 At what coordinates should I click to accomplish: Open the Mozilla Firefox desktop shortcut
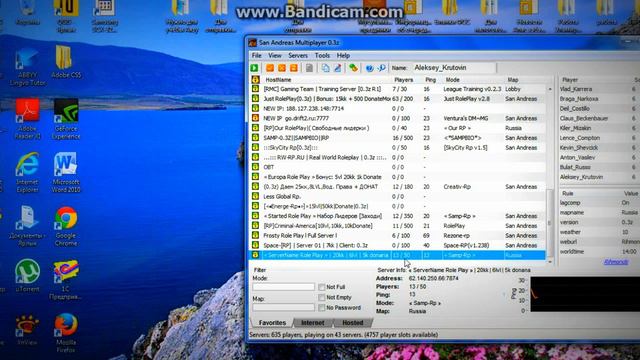66,333
